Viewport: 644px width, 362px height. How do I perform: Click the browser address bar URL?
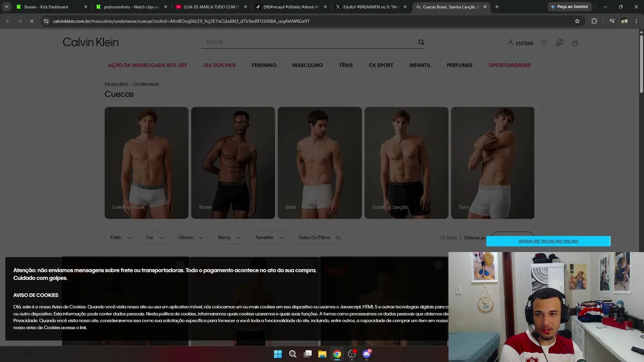click(181, 21)
